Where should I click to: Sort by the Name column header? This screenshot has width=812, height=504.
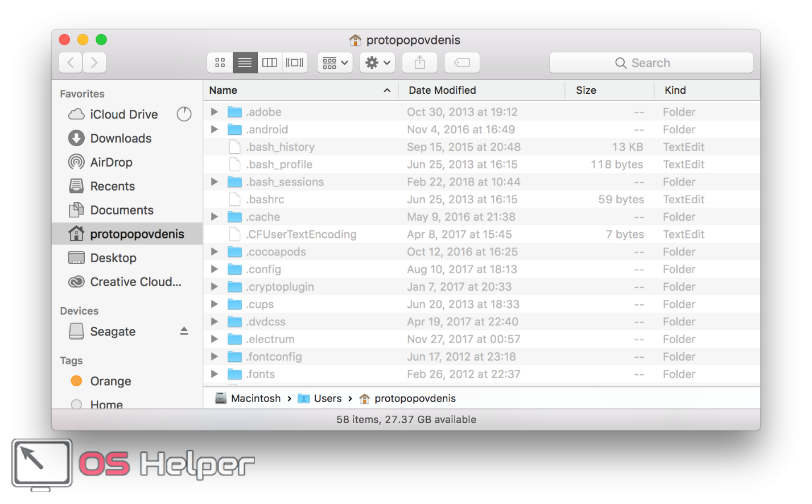coord(223,90)
